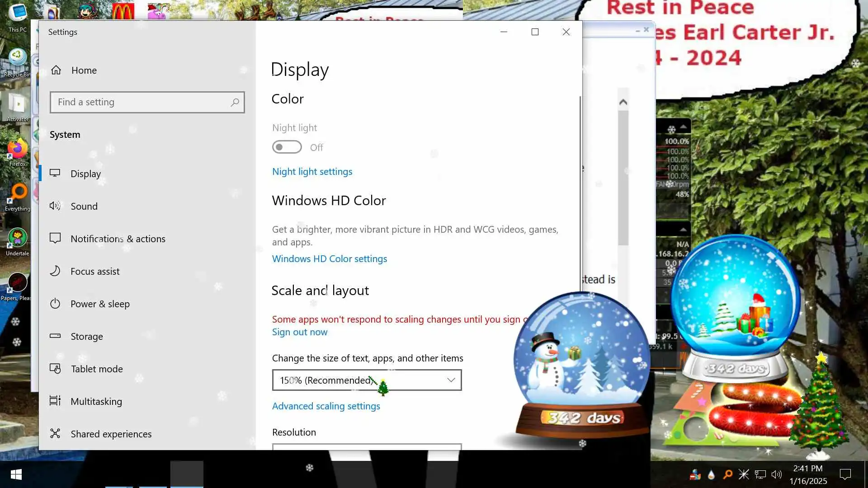Open the Multitasking settings page

click(x=96, y=401)
